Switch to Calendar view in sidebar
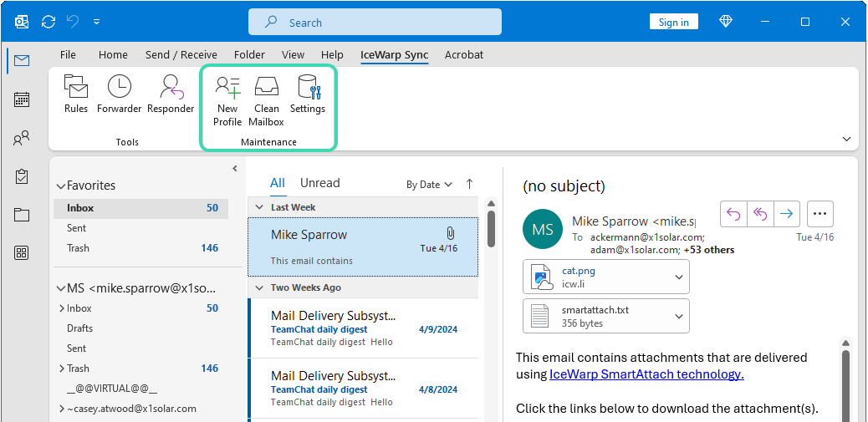This screenshot has height=422, width=868. (x=22, y=99)
